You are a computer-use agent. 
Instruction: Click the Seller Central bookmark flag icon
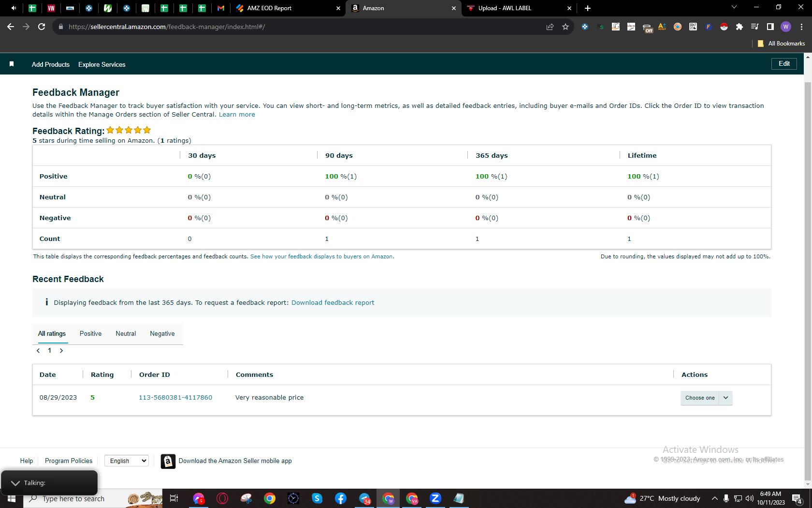pos(12,64)
